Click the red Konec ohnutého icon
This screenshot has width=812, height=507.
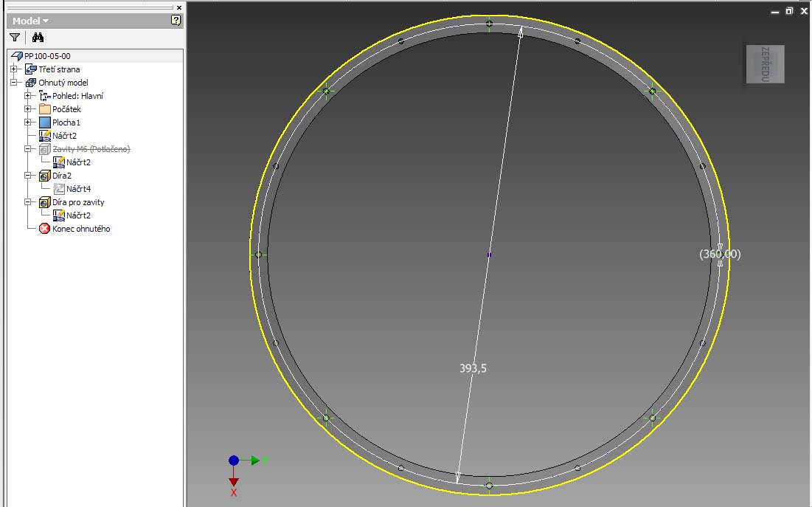[x=44, y=229]
